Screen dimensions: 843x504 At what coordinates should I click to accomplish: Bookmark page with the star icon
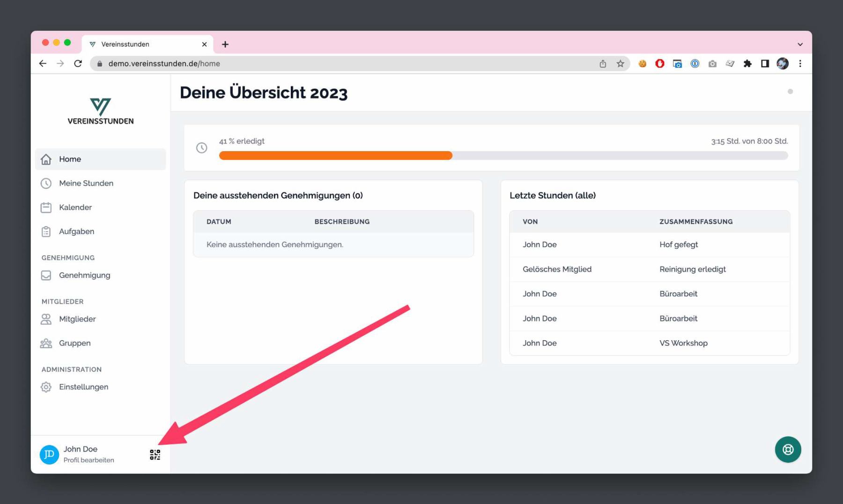tap(620, 64)
